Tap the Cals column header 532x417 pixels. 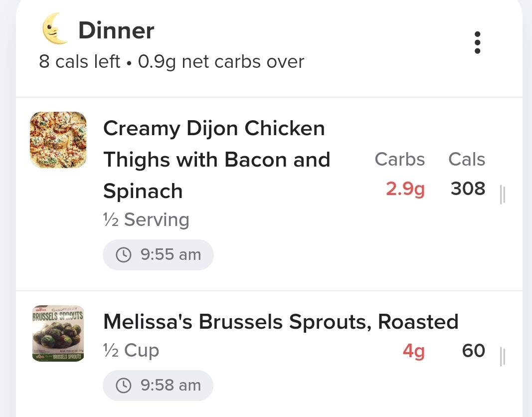point(467,159)
